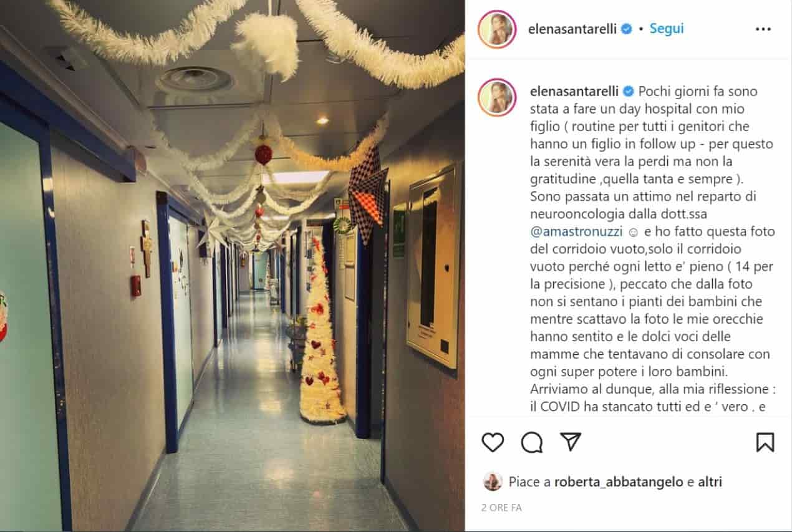The image size is (792, 532).
Task: Click the 2 ORE FA timestamp
Action: coord(501,508)
